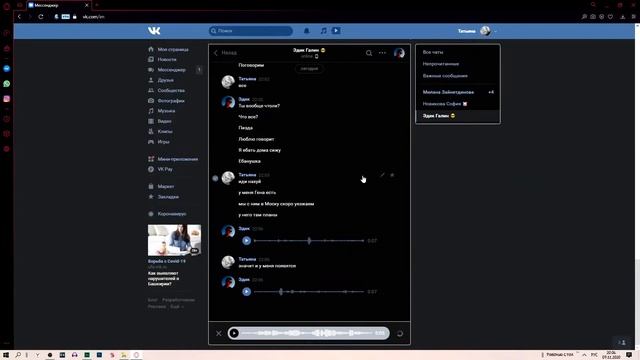The image size is (640, 360).
Task: Play Эдик's last voice message
Action: (247, 292)
